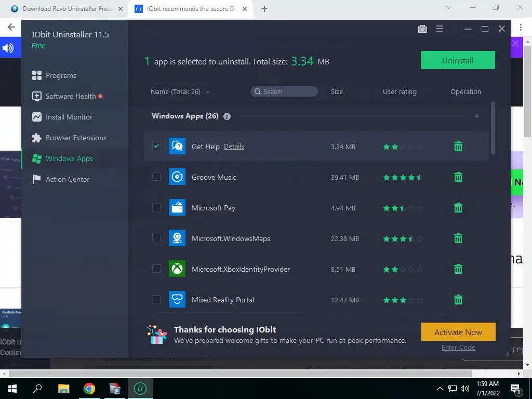This screenshot has height=399, width=532.
Task: Open File Explorer from the taskbar
Action: tap(63, 389)
